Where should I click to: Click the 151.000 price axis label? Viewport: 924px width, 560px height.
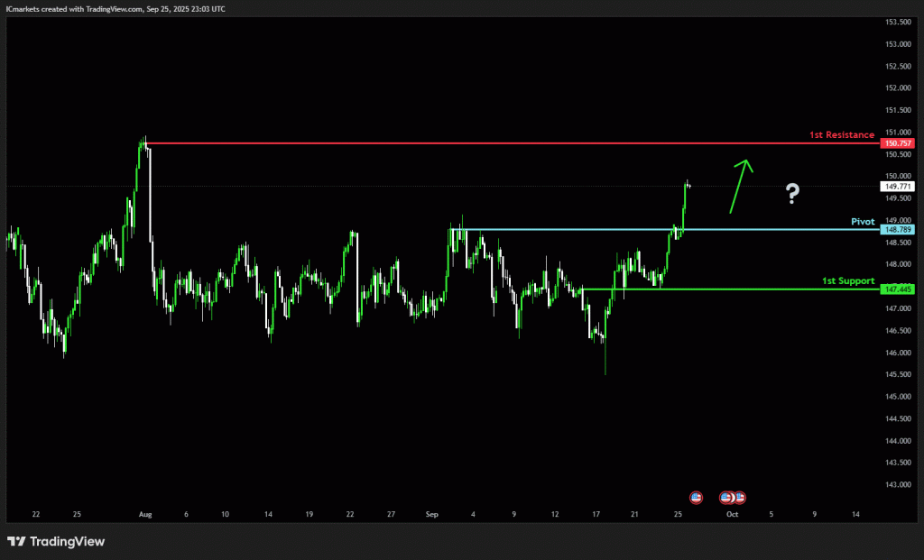pyautogui.click(x=898, y=133)
